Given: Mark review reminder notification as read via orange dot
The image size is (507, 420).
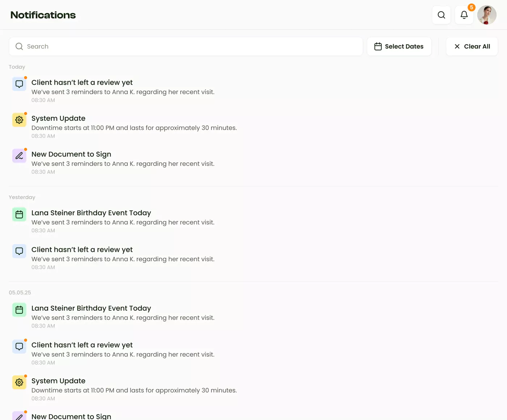Looking at the screenshot, I should pyautogui.click(x=26, y=77).
